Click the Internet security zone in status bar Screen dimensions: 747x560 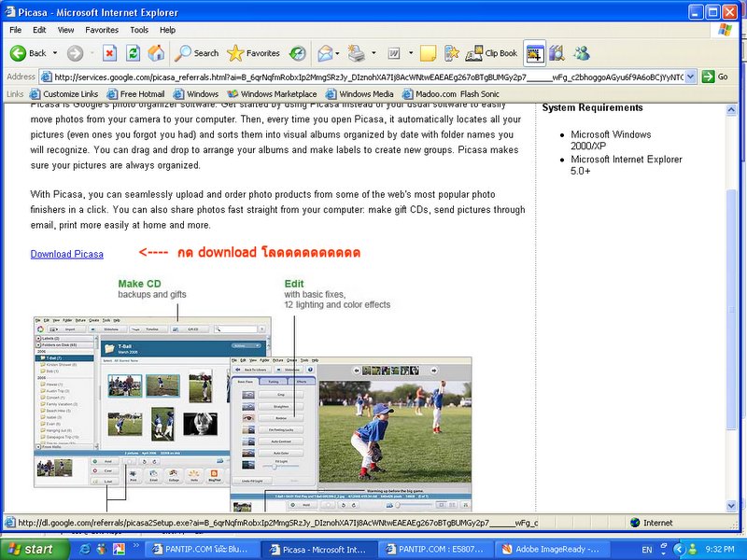pyautogui.click(x=651, y=523)
